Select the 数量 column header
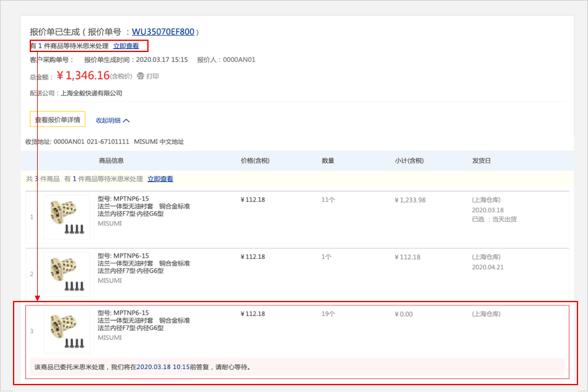The height and width of the screenshot is (392, 588). point(328,160)
